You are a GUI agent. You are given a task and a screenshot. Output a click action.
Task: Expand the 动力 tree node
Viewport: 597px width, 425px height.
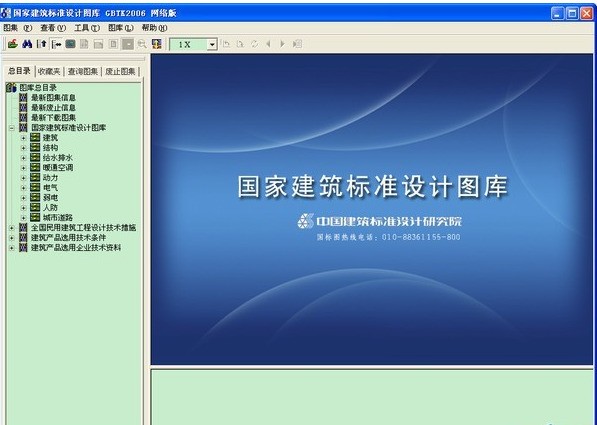pyautogui.click(x=23, y=178)
